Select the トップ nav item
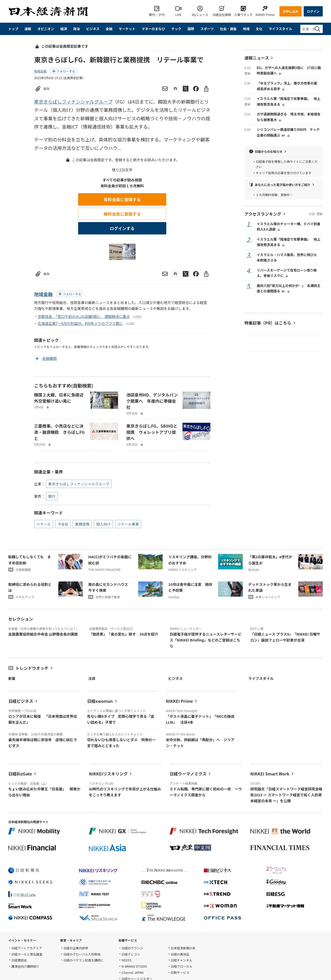The image size is (331, 980). 13,29
